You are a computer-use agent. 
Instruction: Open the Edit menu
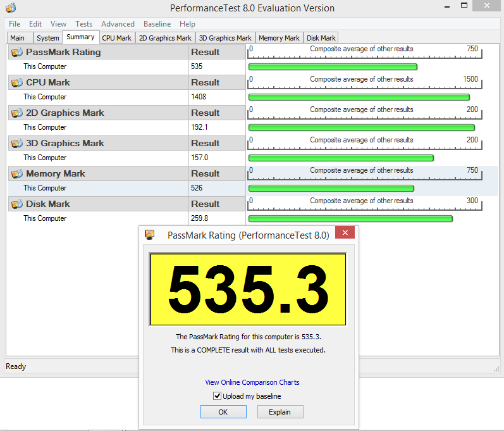[35, 24]
